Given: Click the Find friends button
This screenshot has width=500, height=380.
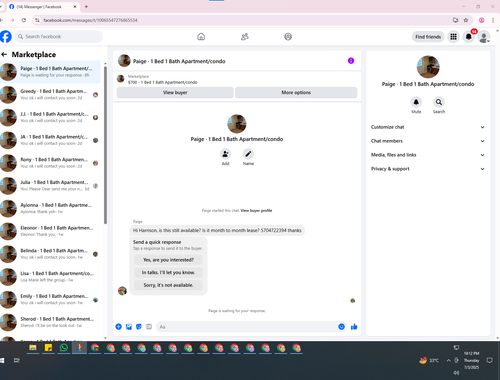Looking at the screenshot, I should click(428, 37).
